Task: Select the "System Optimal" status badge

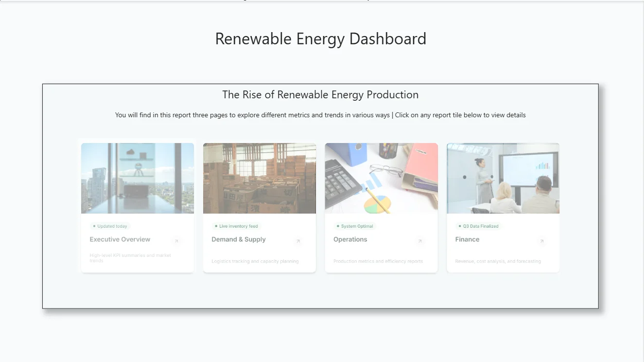Action: (x=355, y=226)
